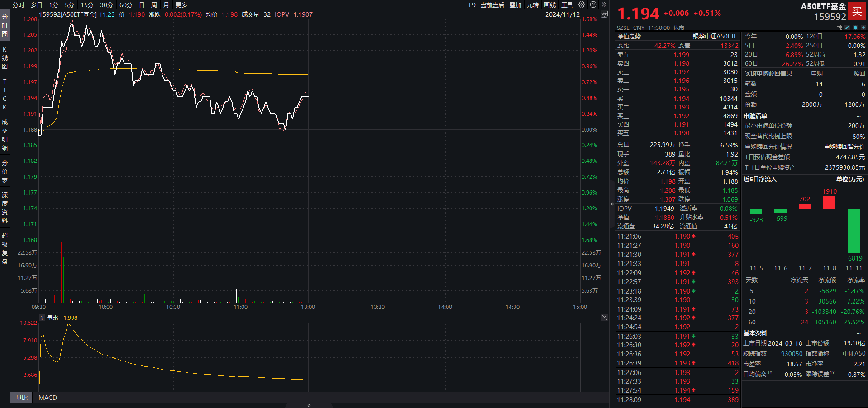Click the help question mark icon

[593, 5]
